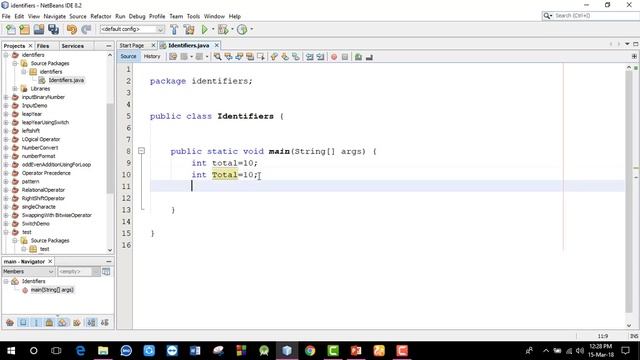
Task: Open Microsoft Word from the taskbar
Action: coord(195,351)
